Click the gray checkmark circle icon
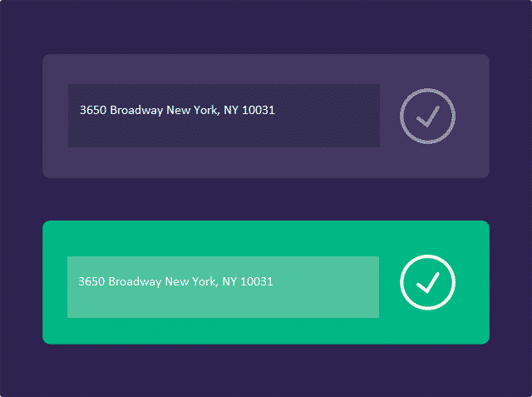Screen dimensions: 532x397 tap(427, 117)
